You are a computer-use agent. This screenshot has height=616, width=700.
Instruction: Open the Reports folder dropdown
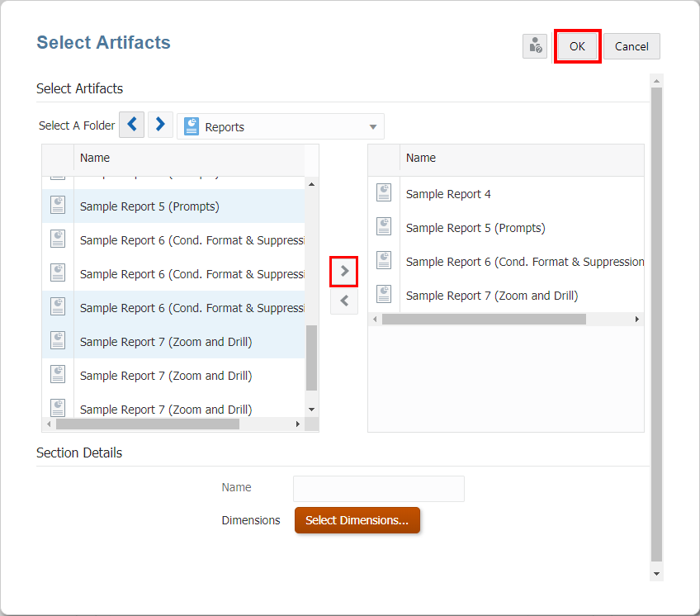373,127
